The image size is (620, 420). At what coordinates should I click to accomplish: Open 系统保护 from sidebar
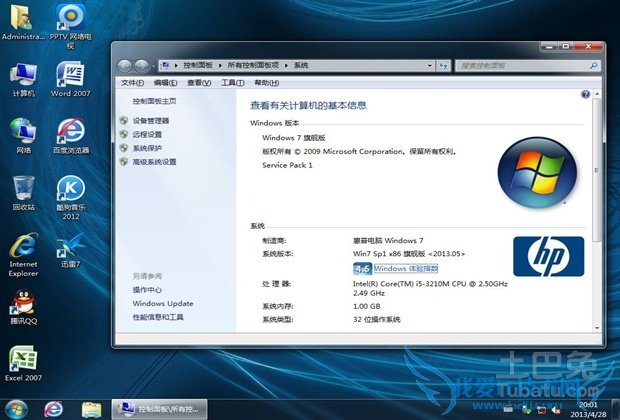[147, 148]
